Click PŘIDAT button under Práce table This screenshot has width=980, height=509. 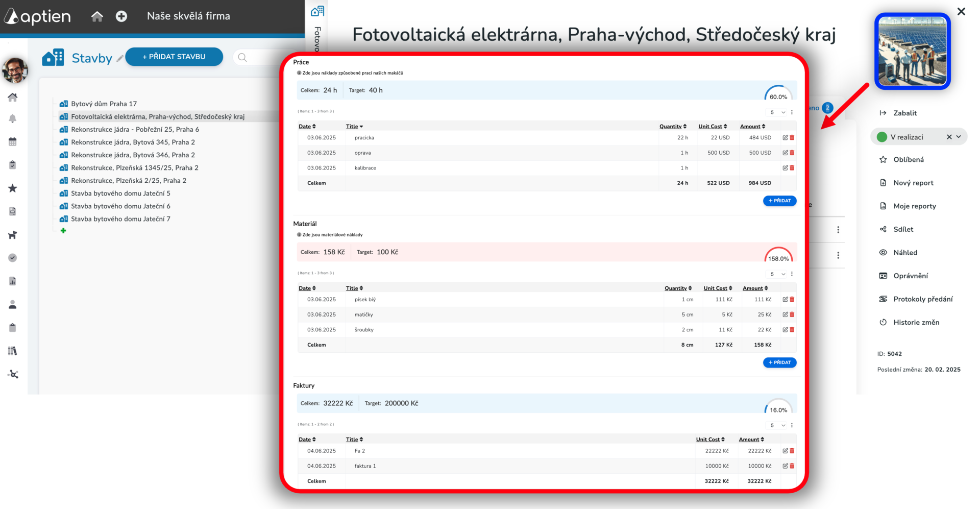point(779,201)
